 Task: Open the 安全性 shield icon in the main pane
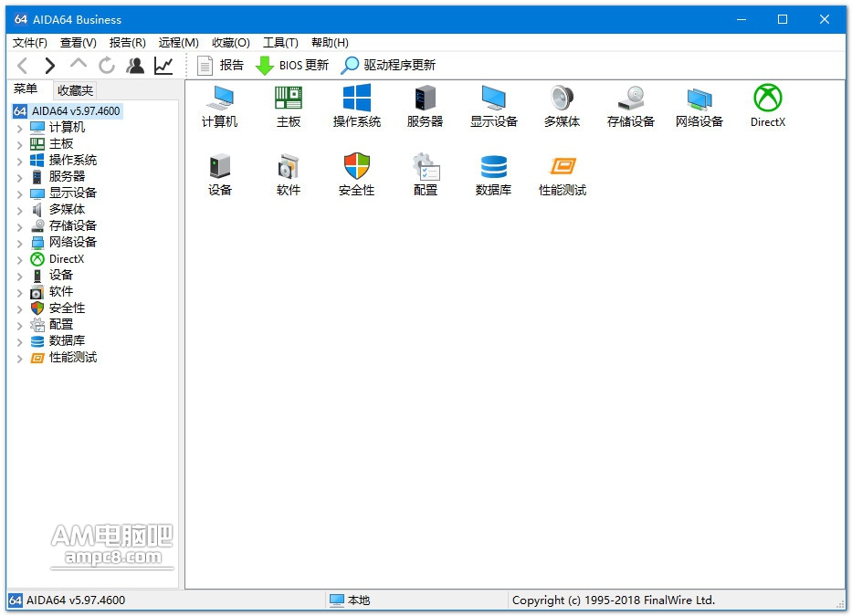[356, 175]
